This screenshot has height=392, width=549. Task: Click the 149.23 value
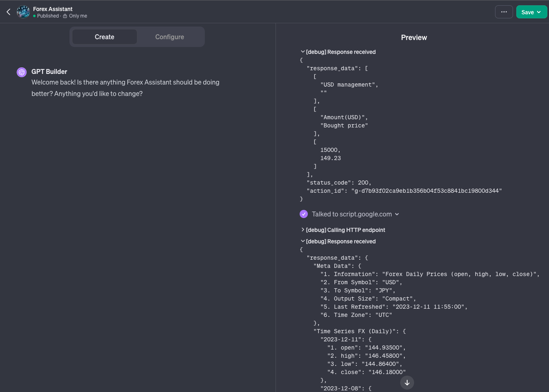331,158
